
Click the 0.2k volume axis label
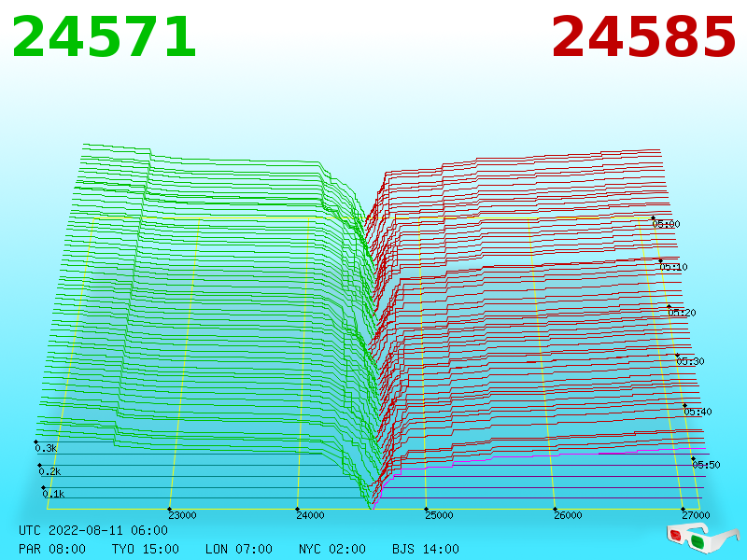[49, 471]
